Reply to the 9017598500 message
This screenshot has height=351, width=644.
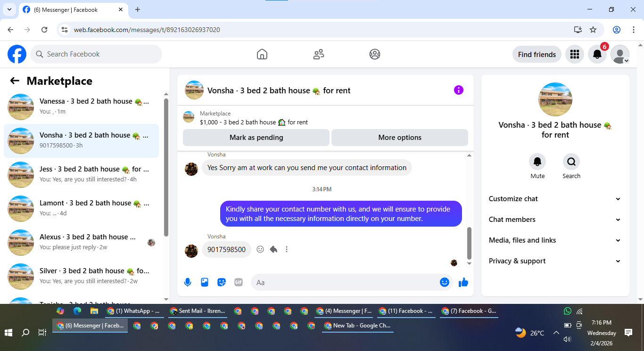tap(273, 249)
